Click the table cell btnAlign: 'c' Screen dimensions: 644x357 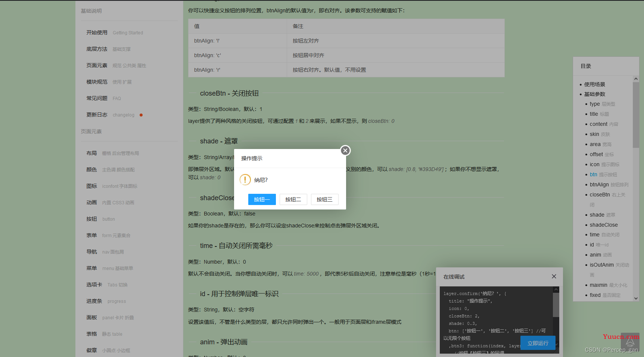tap(237, 55)
